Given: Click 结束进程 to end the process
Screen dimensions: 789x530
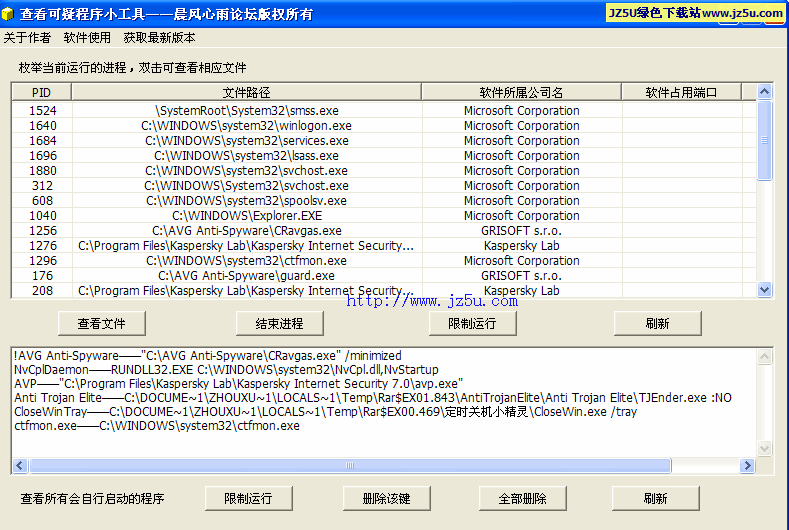Looking at the screenshot, I should (x=279, y=324).
